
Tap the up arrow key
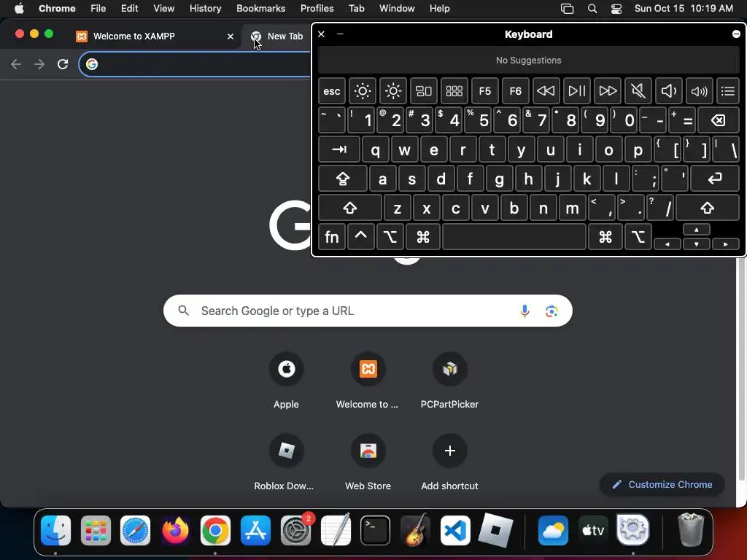[x=697, y=230]
